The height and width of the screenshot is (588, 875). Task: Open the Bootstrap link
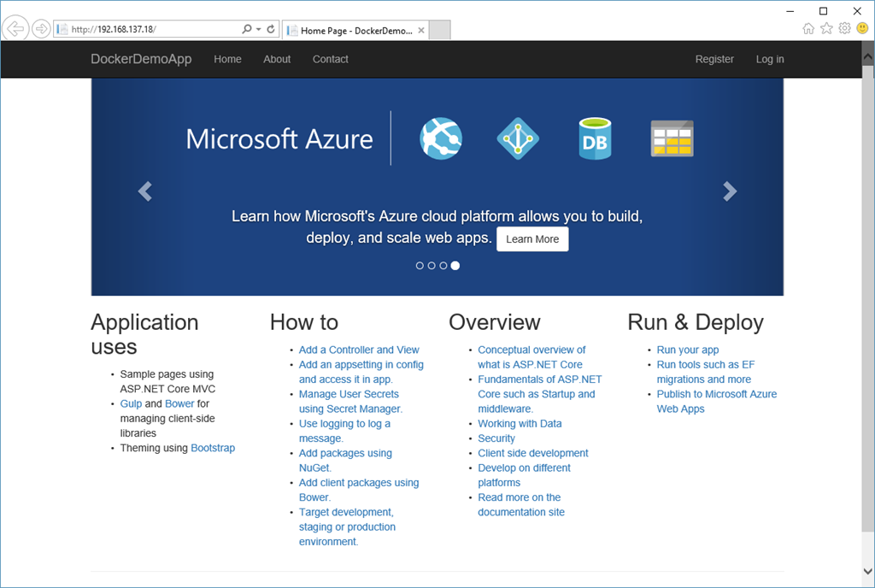click(x=213, y=448)
